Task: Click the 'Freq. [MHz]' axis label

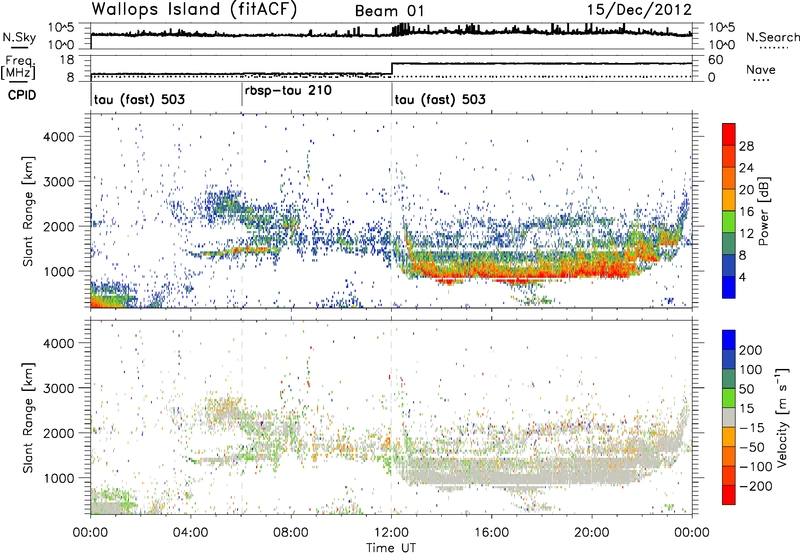Action: (x=18, y=67)
